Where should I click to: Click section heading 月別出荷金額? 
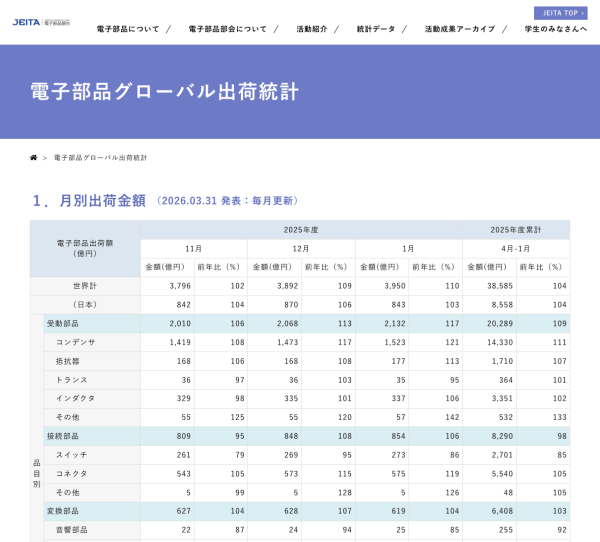pyautogui.click(x=103, y=200)
